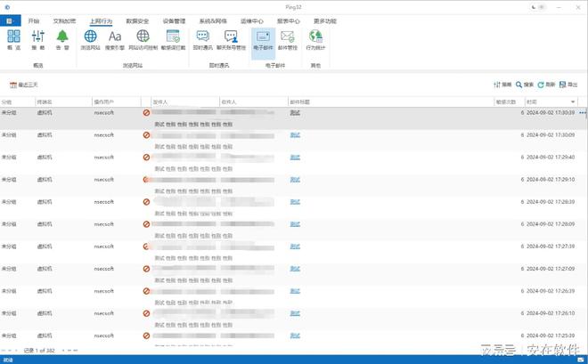Click the 导出 export button

pyautogui.click(x=568, y=85)
